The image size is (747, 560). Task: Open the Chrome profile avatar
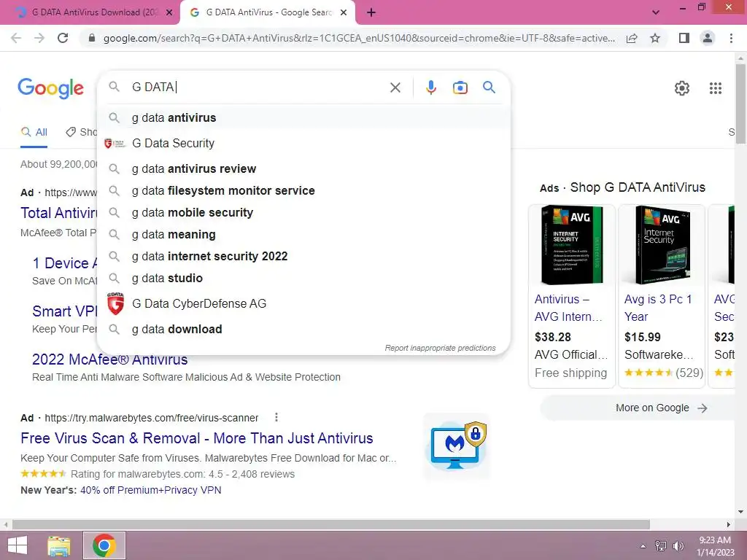(x=708, y=38)
